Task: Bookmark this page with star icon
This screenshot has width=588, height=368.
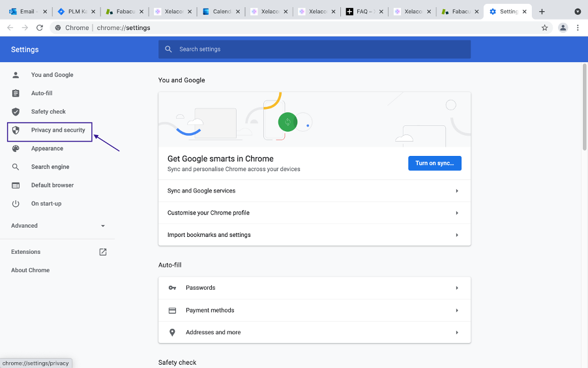Action: coord(544,28)
